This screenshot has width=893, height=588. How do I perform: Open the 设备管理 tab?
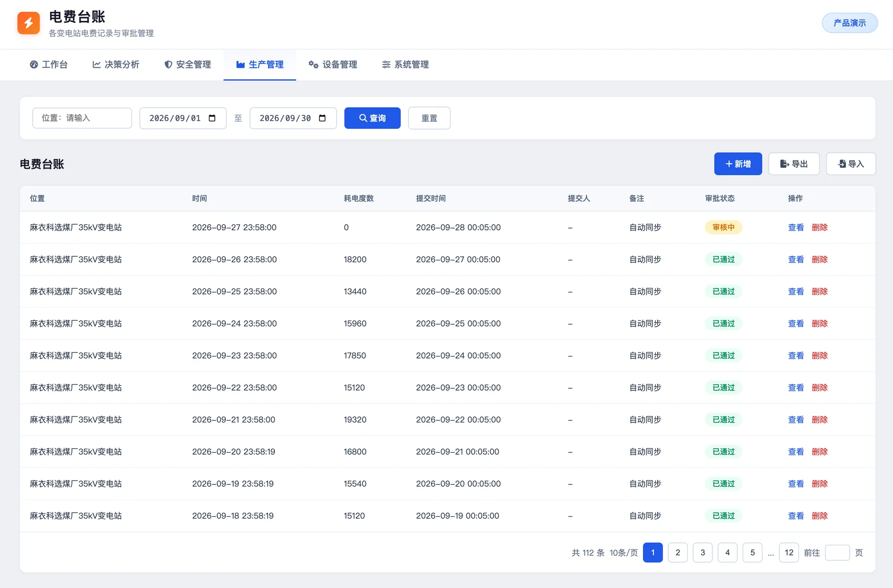click(333, 64)
